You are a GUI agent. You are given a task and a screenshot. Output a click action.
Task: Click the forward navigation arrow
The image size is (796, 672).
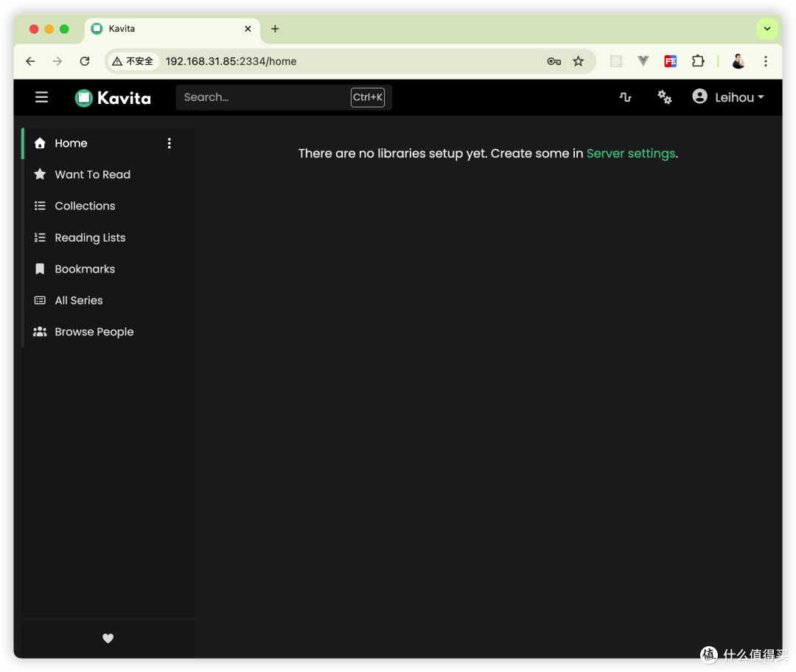tap(57, 61)
